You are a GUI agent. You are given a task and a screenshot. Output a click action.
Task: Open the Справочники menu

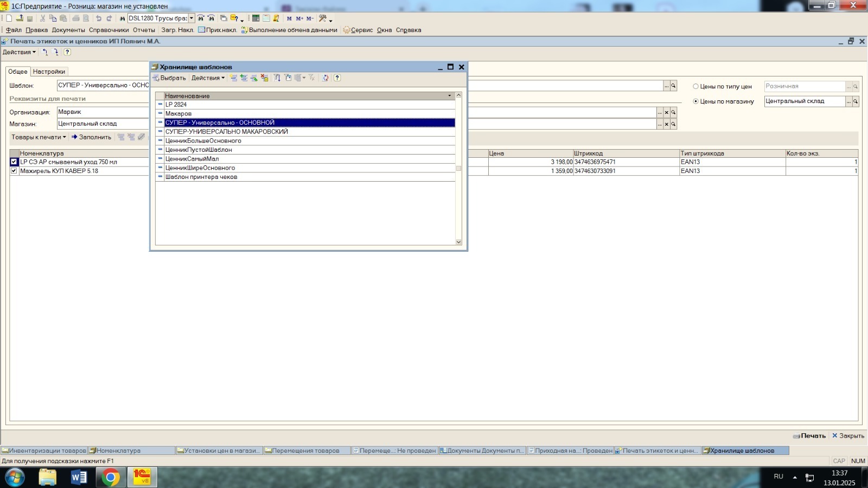pos(108,30)
